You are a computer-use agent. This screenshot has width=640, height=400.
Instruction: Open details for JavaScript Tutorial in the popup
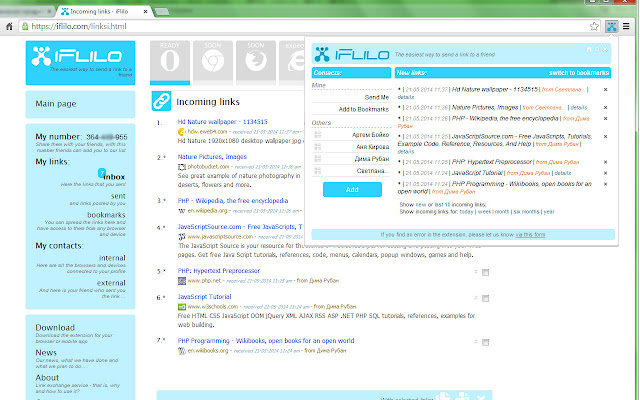(563, 173)
